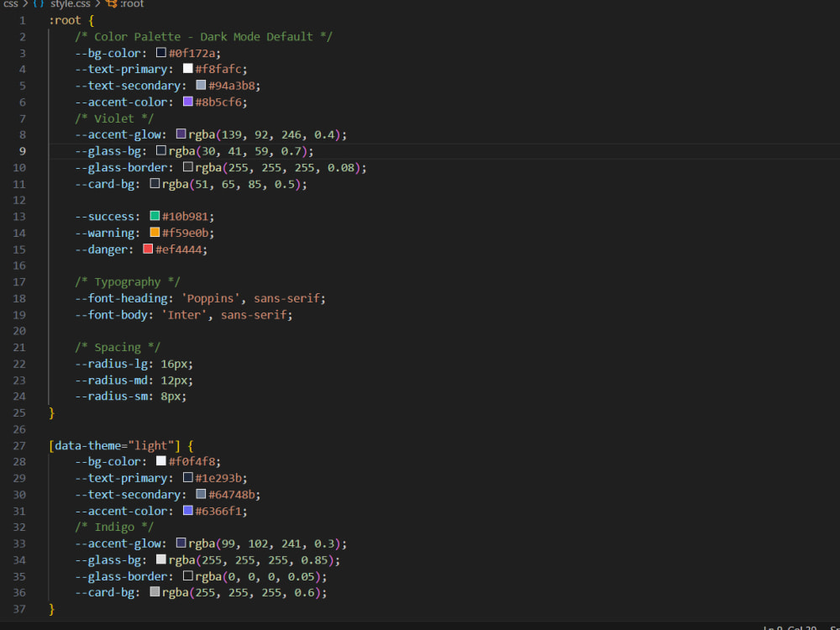840x630 pixels.
Task: Click the 'Color Palette - Dark Mode Default' comment
Action: pyautogui.click(x=203, y=36)
